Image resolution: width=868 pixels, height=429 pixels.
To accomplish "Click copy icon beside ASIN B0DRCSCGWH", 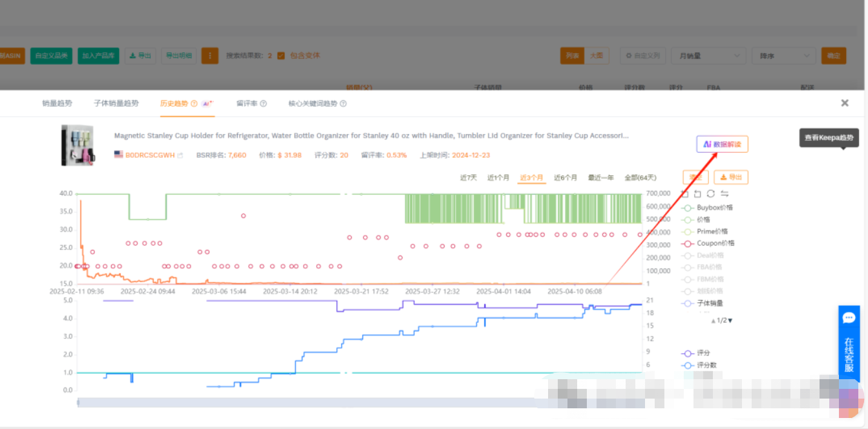I will point(180,155).
